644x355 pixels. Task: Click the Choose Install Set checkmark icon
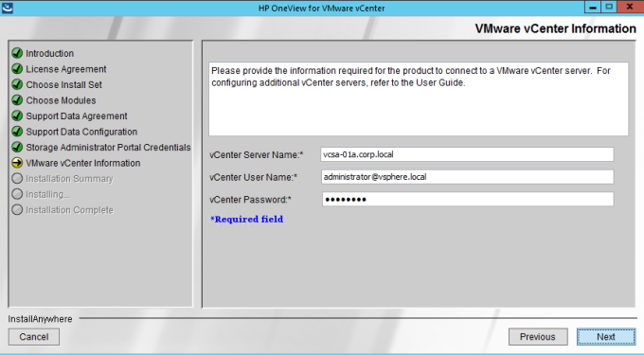17,84
